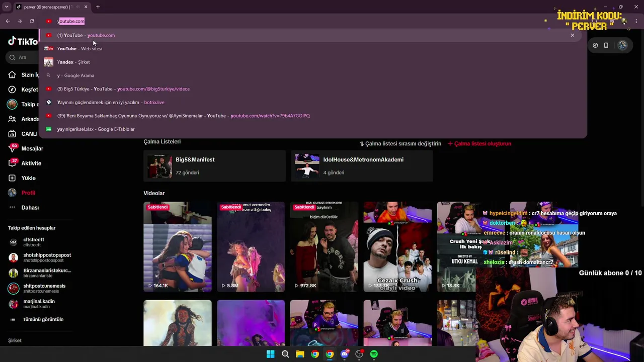Open the video with 13.3K views
Screen dimensions: 644x362
tap(456, 247)
